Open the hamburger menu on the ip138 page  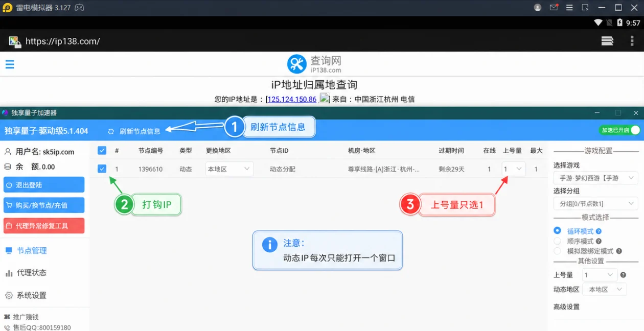pos(10,64)
